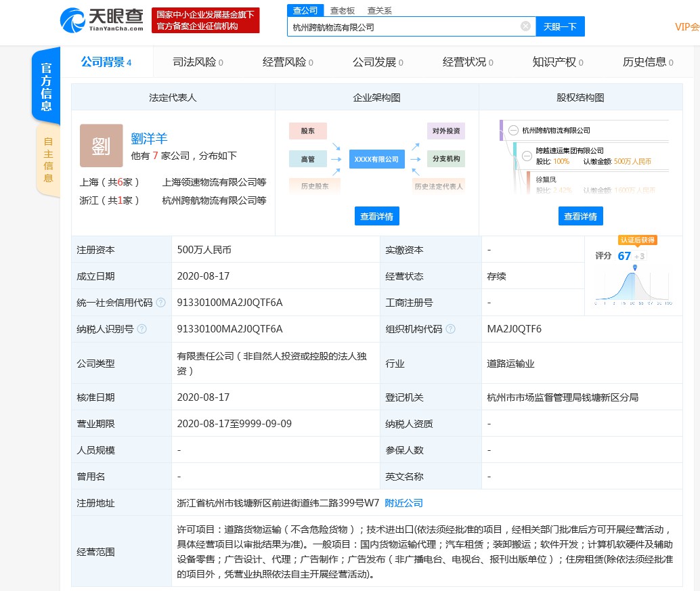The image size is (700, 591).
Task: Open the 公司背景 tab
Action: pos(106,62)
